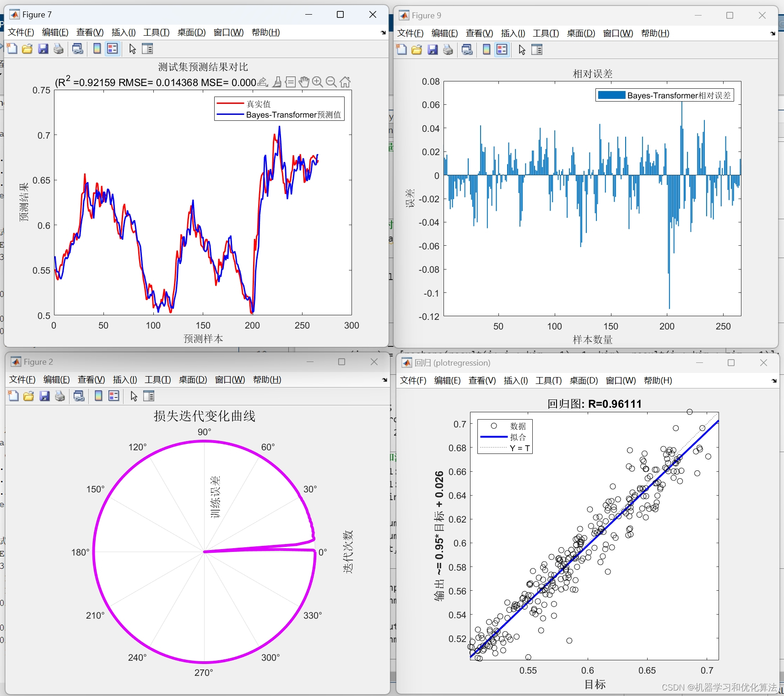Open Property Inspector in Figure 9 toolbar
784x696 pixels.
tap(537, 49)
